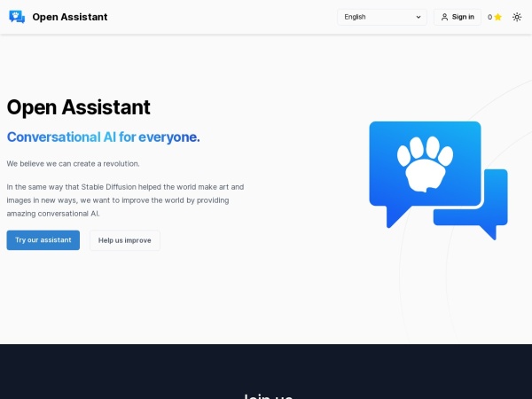Click the Conversational AI for everyone tagline
The width and height of the screenshot is (532, 399).
pyautogui.click(x=104, y=137)
